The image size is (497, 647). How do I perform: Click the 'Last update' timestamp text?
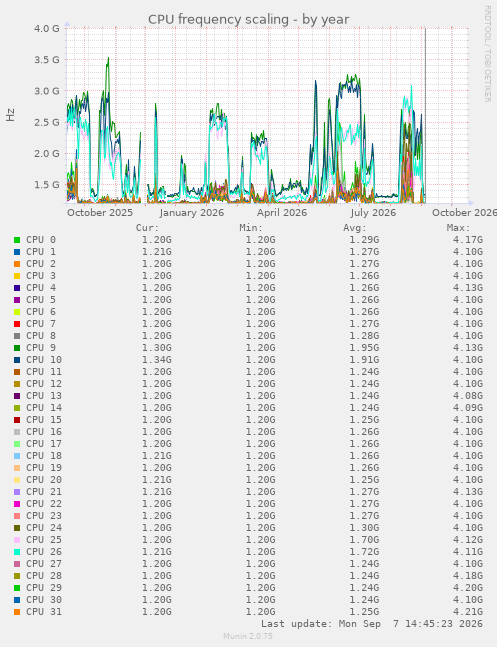pos(372,623)
